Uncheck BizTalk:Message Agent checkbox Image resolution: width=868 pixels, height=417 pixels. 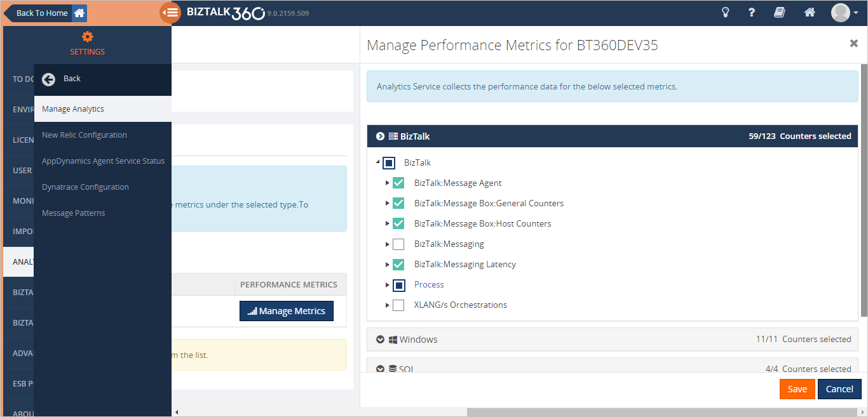pos(398,183)
